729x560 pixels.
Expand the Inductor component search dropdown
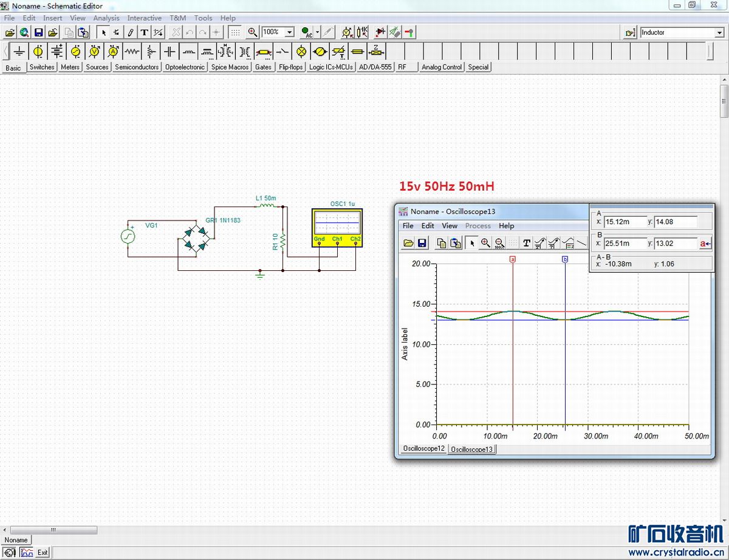point(719,33)
